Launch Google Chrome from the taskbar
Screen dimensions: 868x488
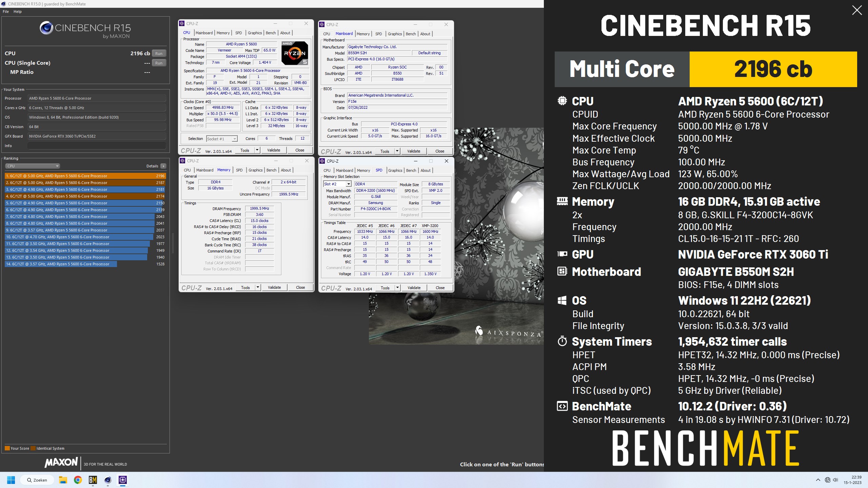78,480
